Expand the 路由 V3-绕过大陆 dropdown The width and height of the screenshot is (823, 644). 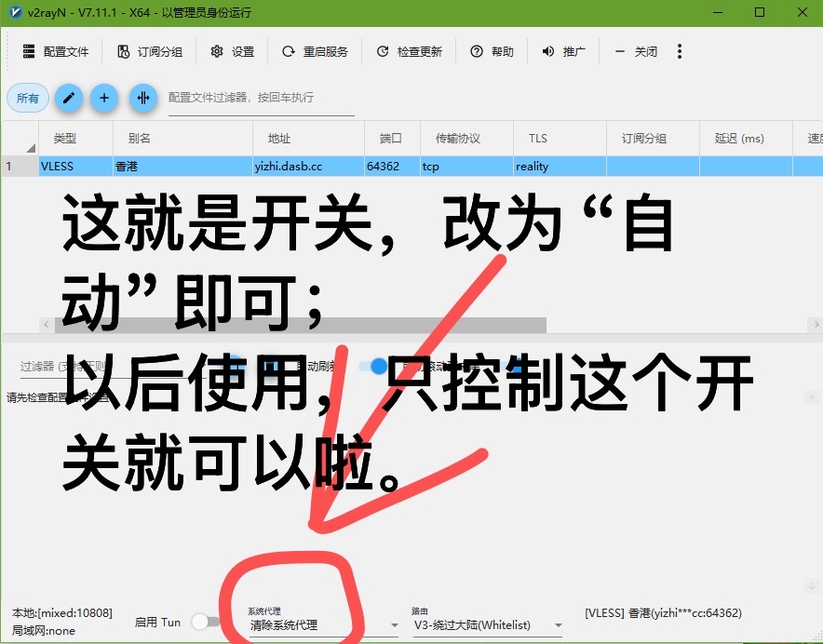[x=488, y=625]
